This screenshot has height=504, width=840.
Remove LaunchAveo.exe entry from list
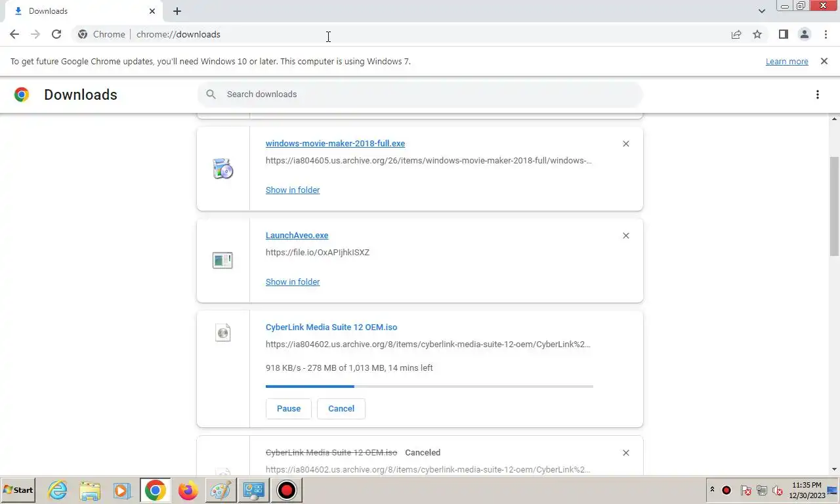pos(625,236)
